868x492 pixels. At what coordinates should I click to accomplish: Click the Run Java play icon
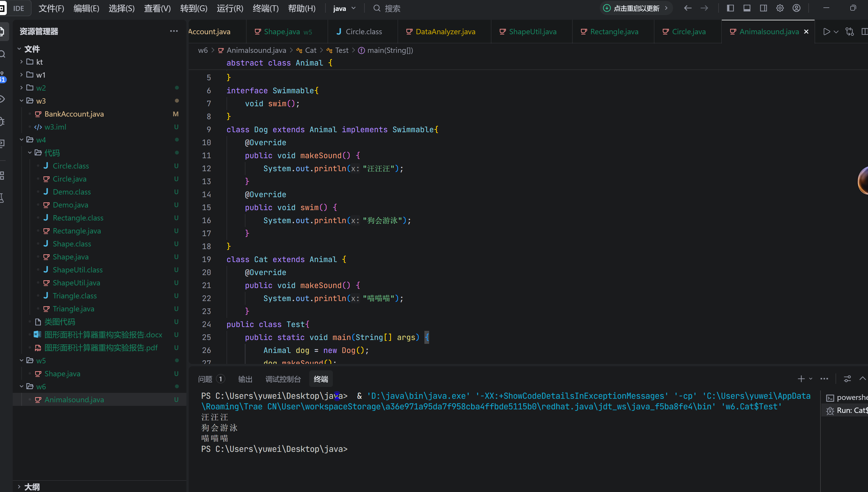826,32
